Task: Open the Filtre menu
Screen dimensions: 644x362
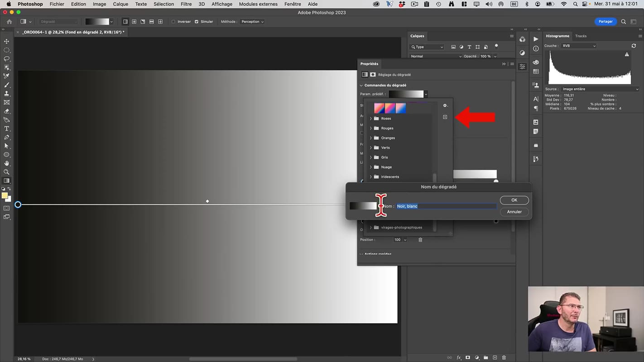Action: (186, 4)
